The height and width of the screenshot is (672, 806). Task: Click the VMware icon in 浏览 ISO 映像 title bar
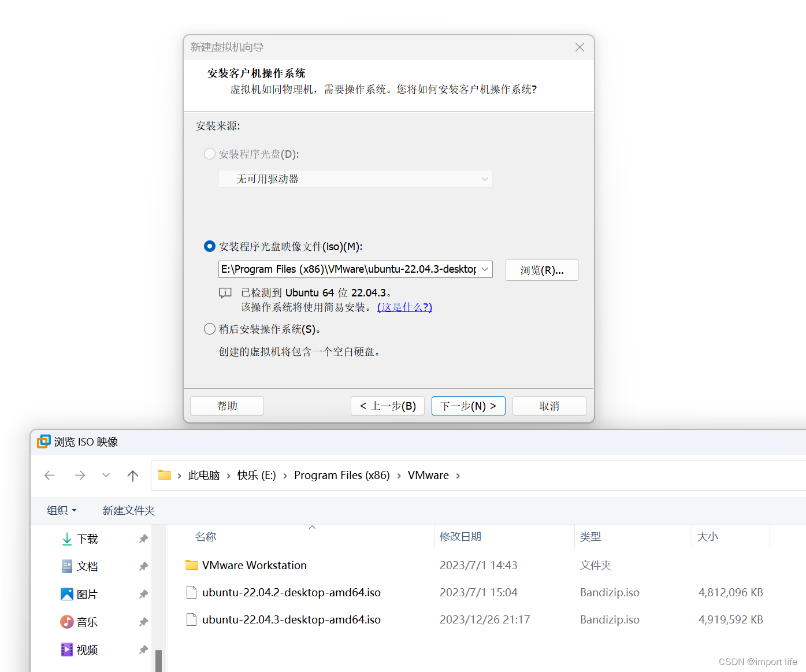(43, 441)
